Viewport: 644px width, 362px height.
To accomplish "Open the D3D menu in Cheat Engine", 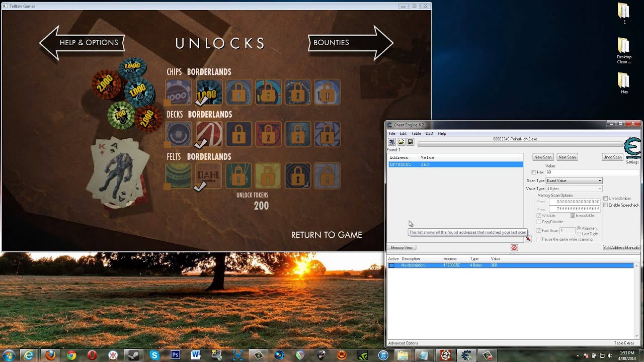I will pos(429,133).
